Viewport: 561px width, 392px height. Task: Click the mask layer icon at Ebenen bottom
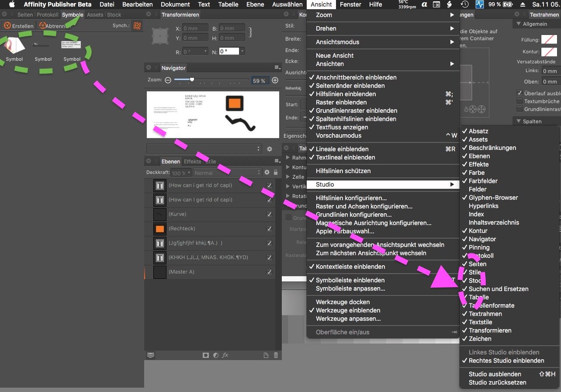[x=206, y=355]
